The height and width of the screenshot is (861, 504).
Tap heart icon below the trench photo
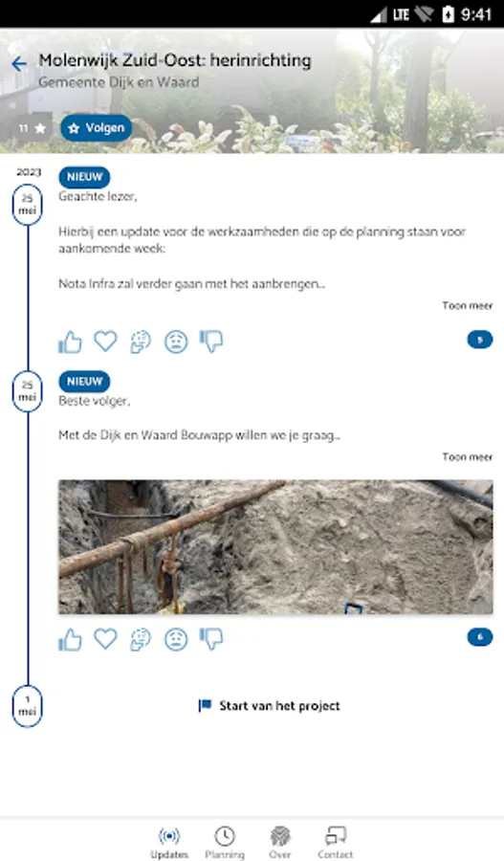[x=105, y=639]
